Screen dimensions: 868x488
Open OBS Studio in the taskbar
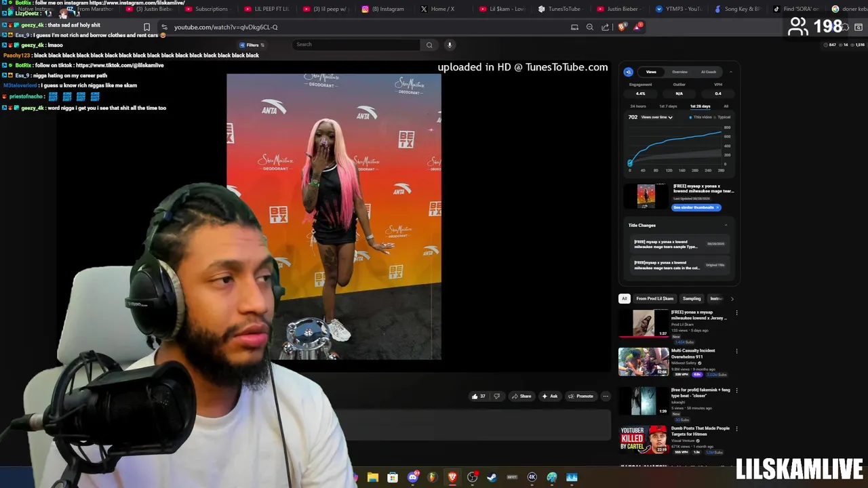[473, 477]
